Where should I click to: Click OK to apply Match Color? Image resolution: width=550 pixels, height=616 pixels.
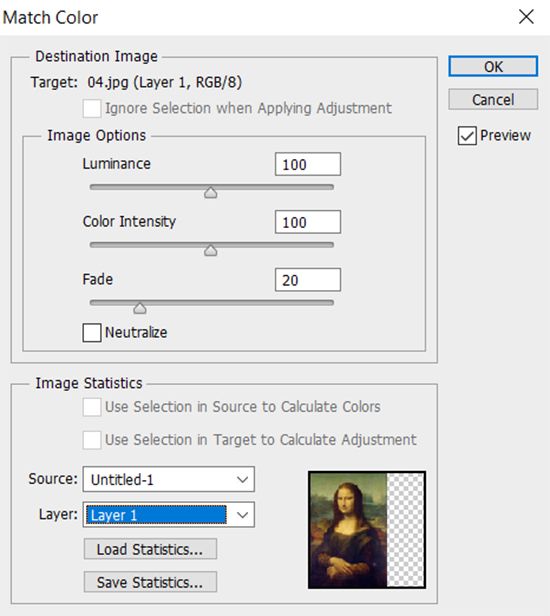pos(493,66)
